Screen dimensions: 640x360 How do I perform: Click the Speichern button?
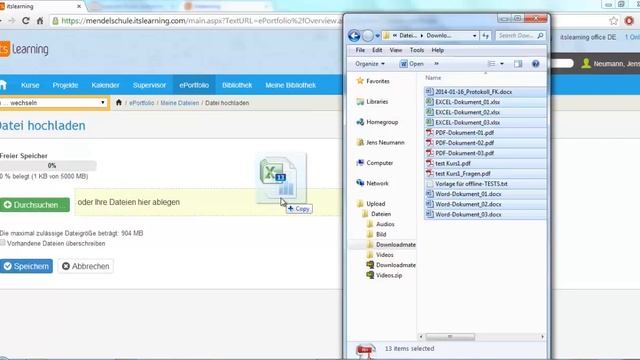coord(26,266)
